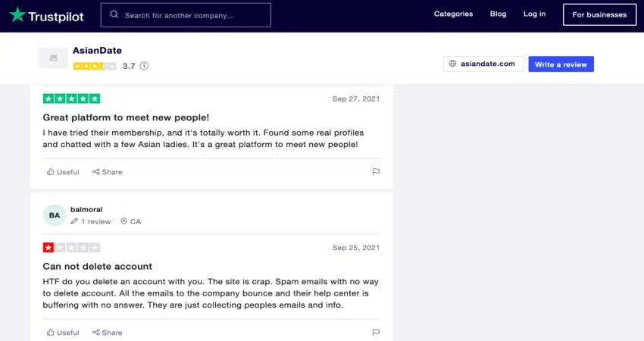Click the rating info icon beside 3.7
Image resolution: width=644 pixels, height=341 pixels.
(144, 66)
